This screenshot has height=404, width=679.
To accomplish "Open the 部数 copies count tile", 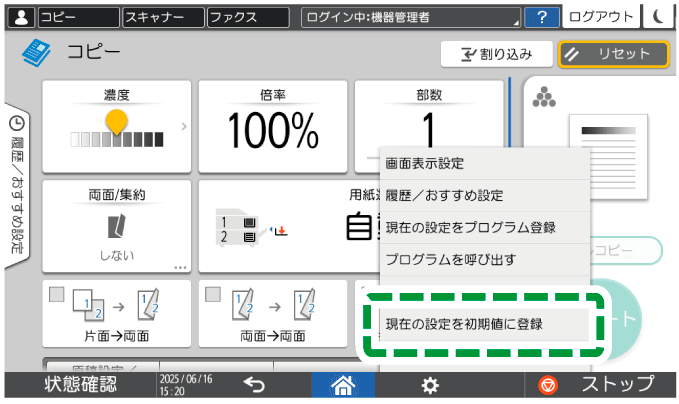I will (x=429, y=115).
